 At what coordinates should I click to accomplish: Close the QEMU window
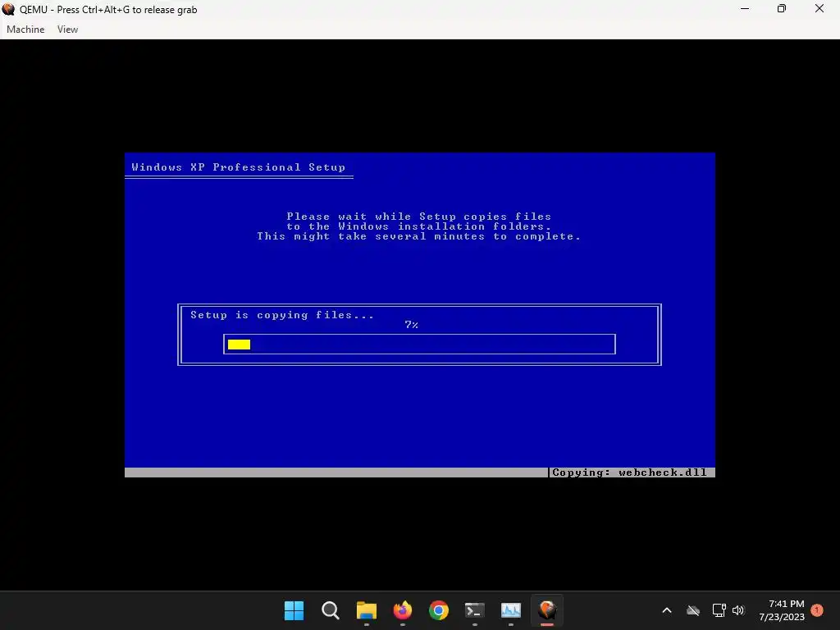point(819,9)
